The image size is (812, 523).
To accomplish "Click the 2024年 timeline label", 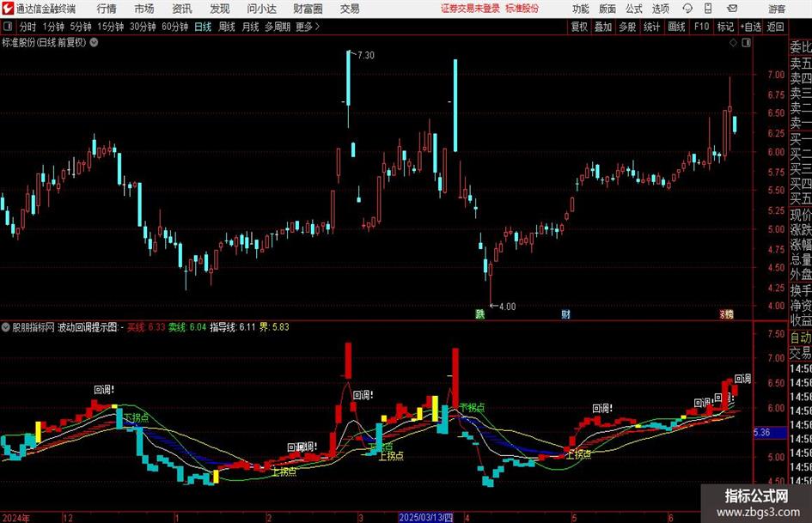I will pyautogui.click(x=15, y=518).
